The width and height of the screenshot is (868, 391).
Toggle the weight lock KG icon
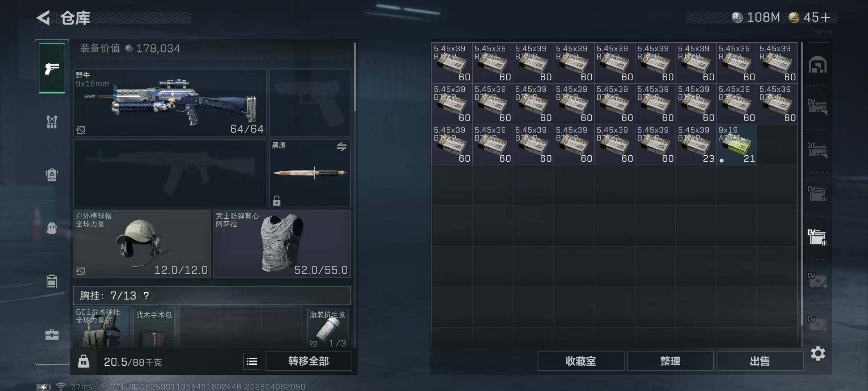[84, 361]
